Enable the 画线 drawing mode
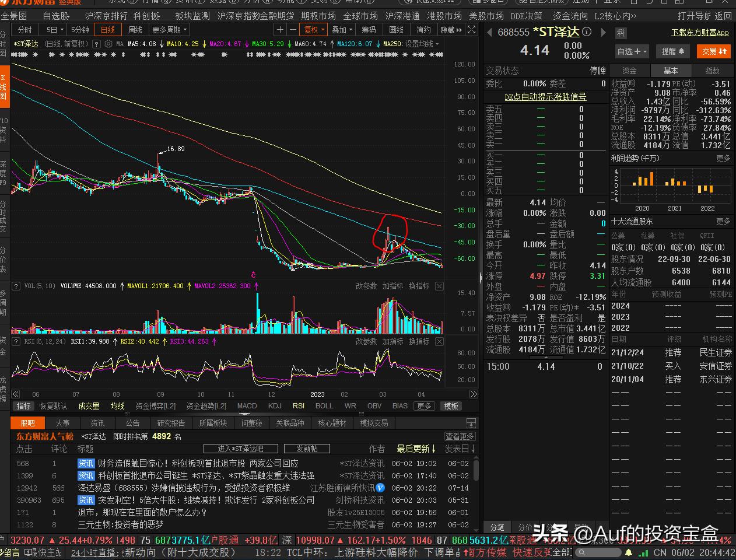The width and height of the screenshot is (736, 560). click(397, 30)
